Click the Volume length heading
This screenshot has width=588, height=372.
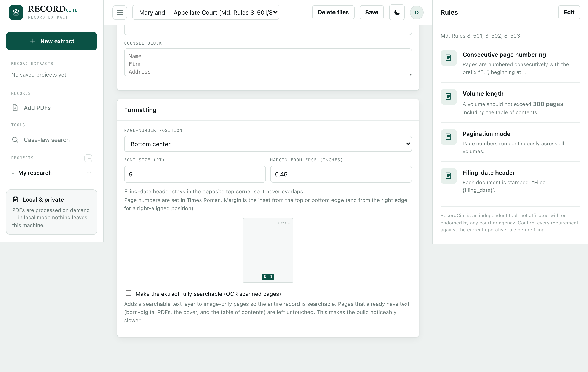point(483,94)
